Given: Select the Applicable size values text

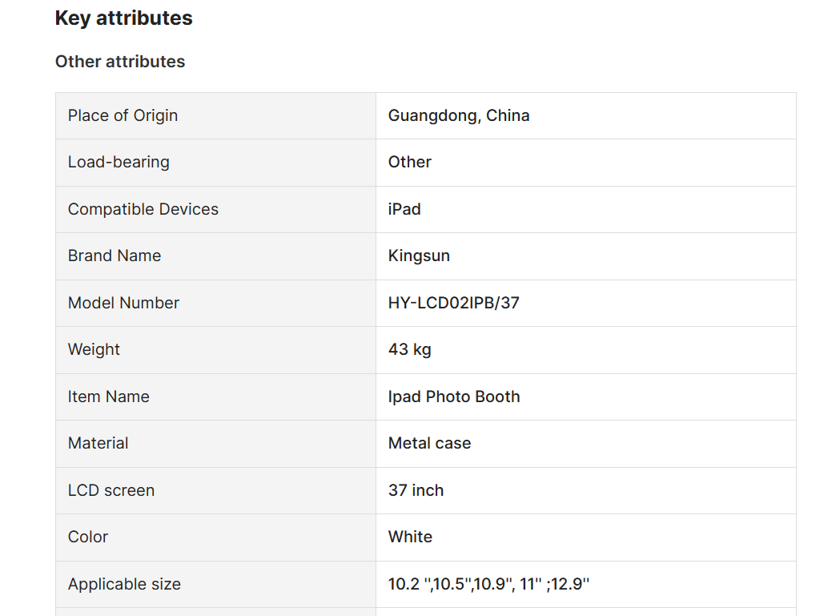Looking at the screenshot, I should pos(488,584).
